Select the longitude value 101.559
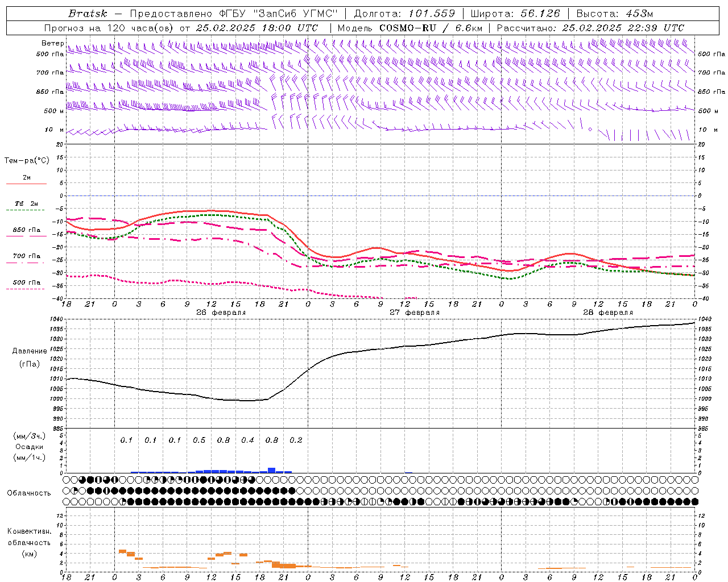 pos(432,14)
